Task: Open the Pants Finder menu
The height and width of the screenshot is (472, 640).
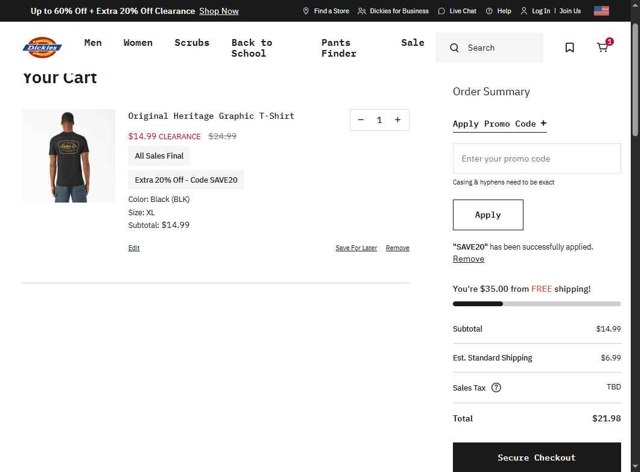Action: pyautogui.click(x=339, y=48)
